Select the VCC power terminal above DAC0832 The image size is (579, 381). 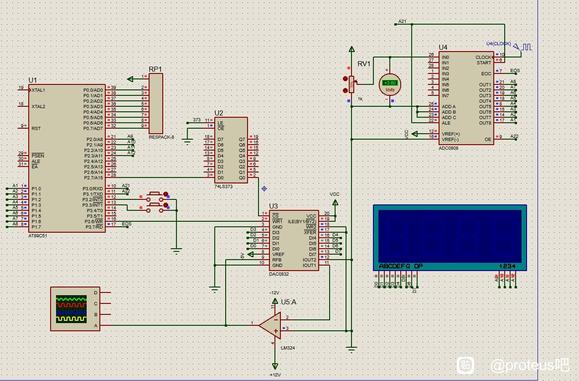335,203
